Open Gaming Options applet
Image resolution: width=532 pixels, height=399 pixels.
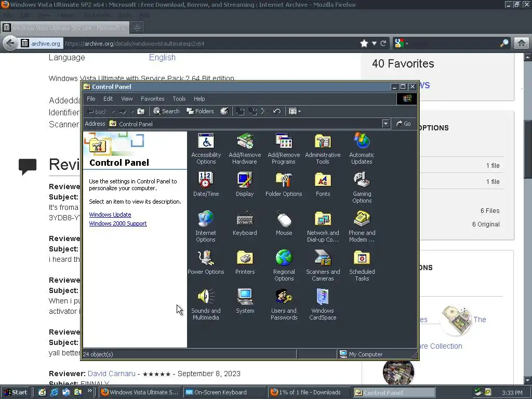click(x=362, y=188)
